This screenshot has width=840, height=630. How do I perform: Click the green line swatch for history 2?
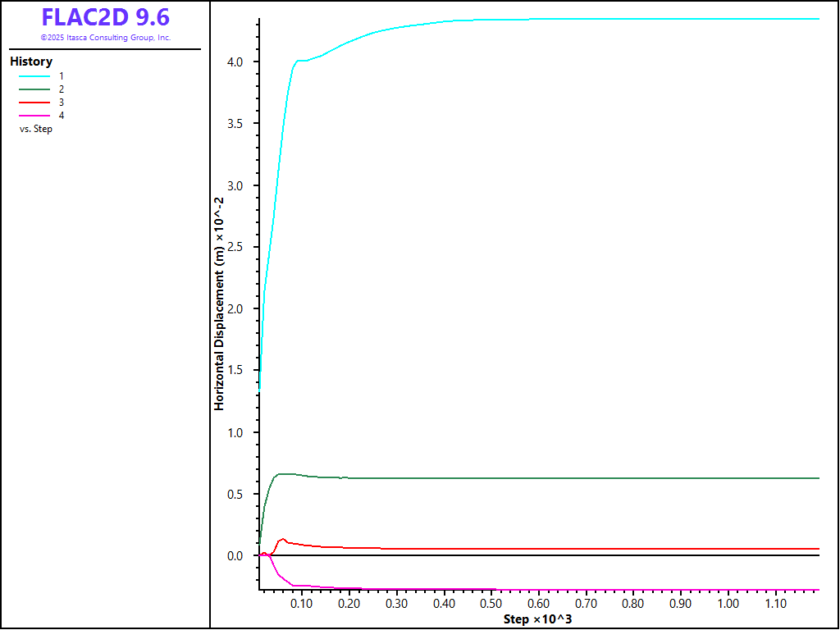(x=35, y=89)
